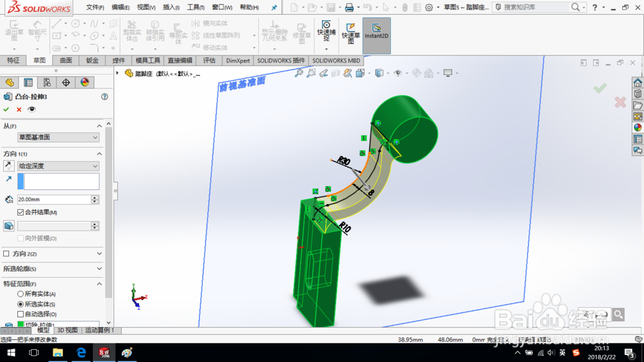Select the 所选实体 radio button

[x=21, y=304]
